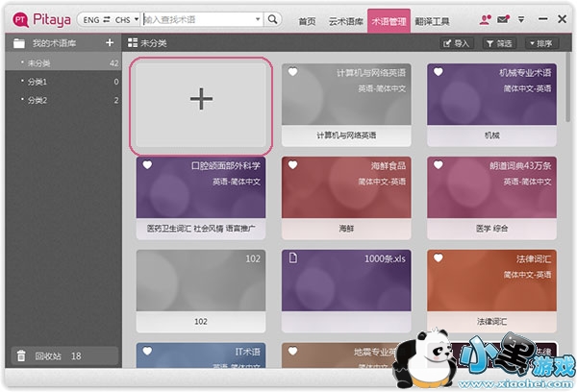Open the ENG ⇄ CHS language dropdown

click(x=111, y=19)
